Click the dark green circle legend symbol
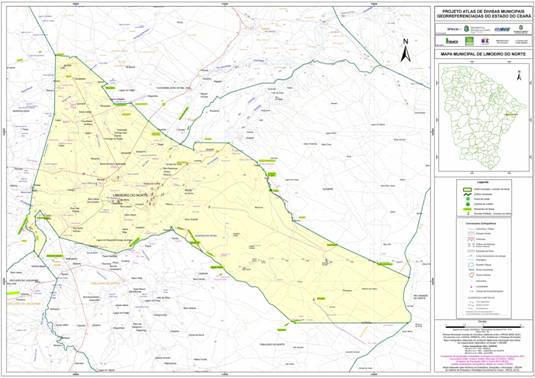Viewport: 535px width, 378px height. click(468, 204)
